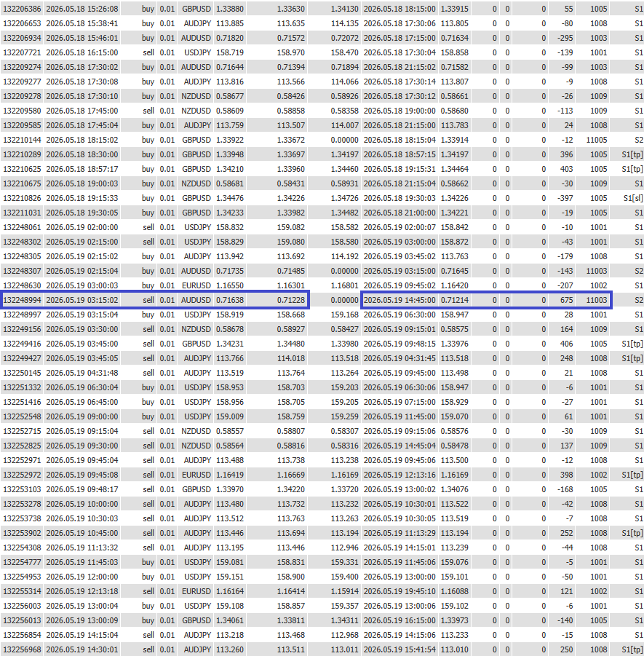Click AUDJPY symbol in order 132248305 row

[197, 256]
